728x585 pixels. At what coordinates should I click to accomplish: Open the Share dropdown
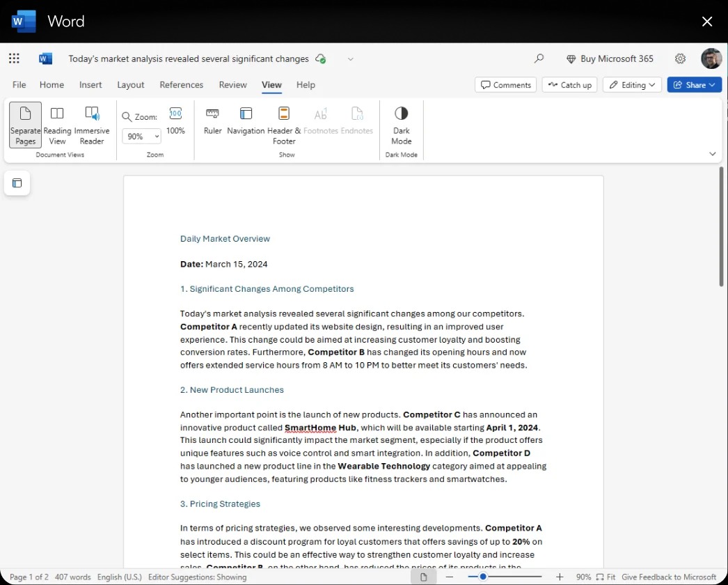694,84
